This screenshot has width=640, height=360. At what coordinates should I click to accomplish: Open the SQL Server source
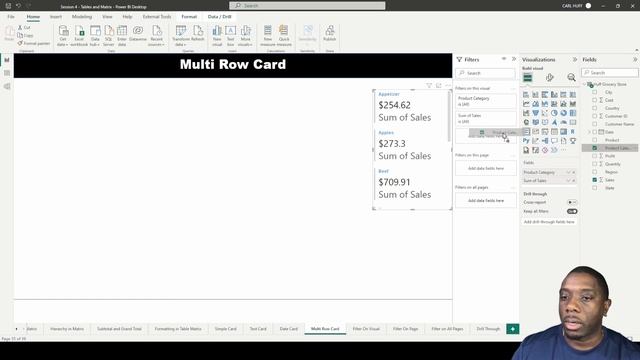109,36
